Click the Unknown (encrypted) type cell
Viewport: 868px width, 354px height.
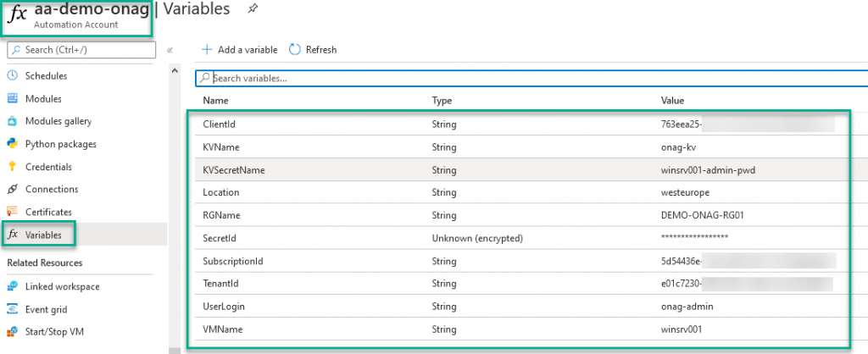click(x=477, y=238)
